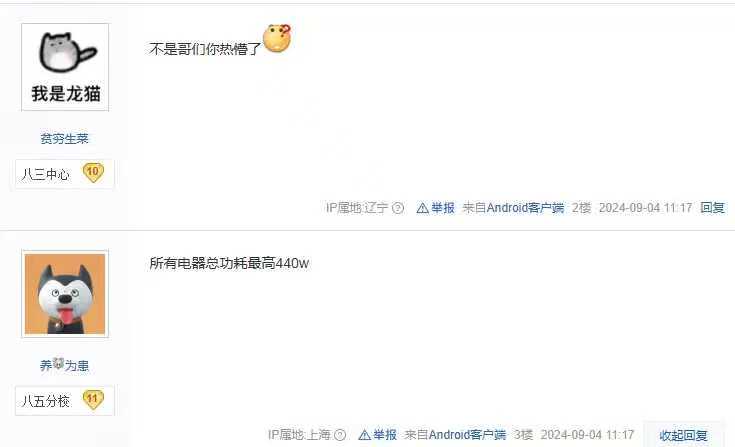Click the level 11 heart badge
Image resolution: width=735 pixels, height=447 pixels.
pos(93,400)
